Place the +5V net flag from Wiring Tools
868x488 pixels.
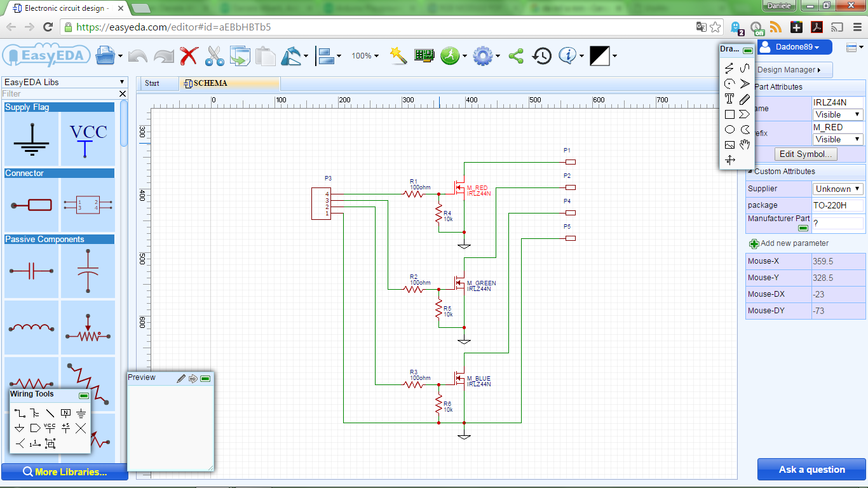coord(65,428)
